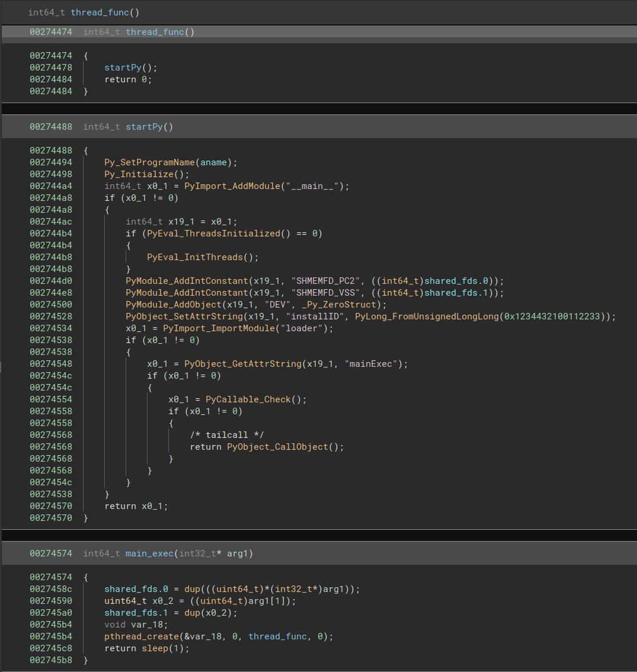The height and width of the screenshot is (672, 637).
Task: Select the Py_Initialize call
Action: [x=139, y=174]
